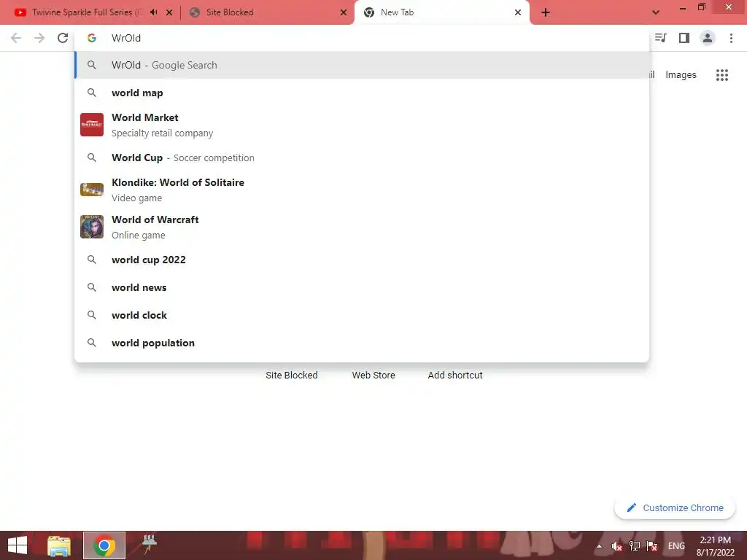The height and width of the screenshot is (560, 747).
Task: Select the WrOld - Google Search suggestion
Action: [362, 65]
